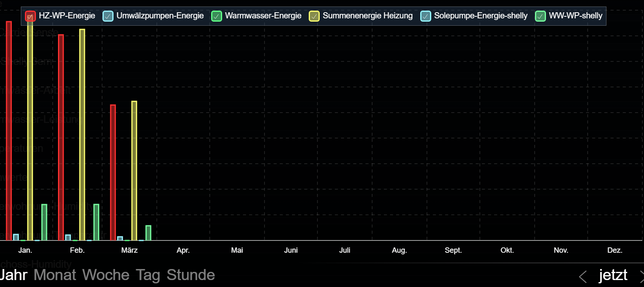Viewport: 644px width, 287px height.
Task: Click the red HZ-WP-Energie bar for January
Action: [9, 131]
